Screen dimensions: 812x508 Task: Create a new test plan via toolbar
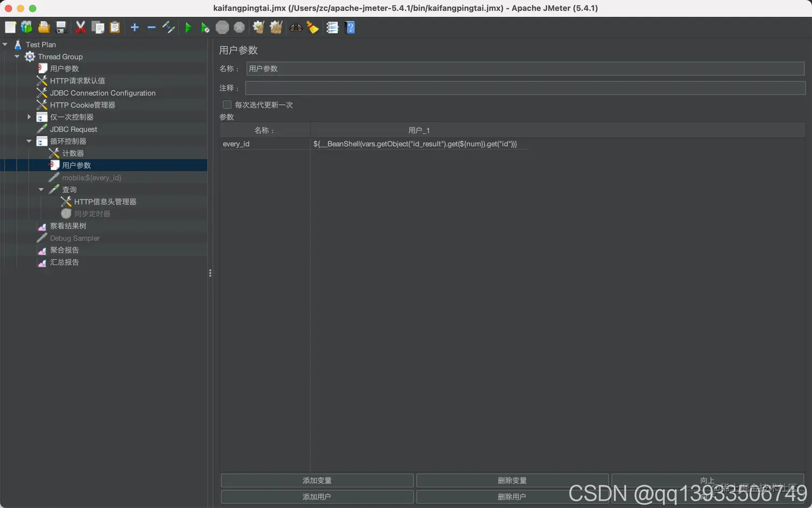click(x=10, y=27)
